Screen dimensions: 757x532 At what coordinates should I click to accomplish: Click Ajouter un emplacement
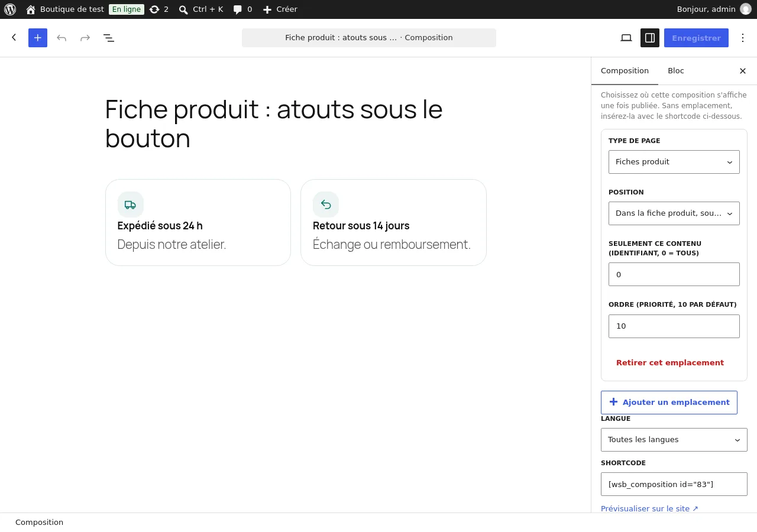point(669,403)
